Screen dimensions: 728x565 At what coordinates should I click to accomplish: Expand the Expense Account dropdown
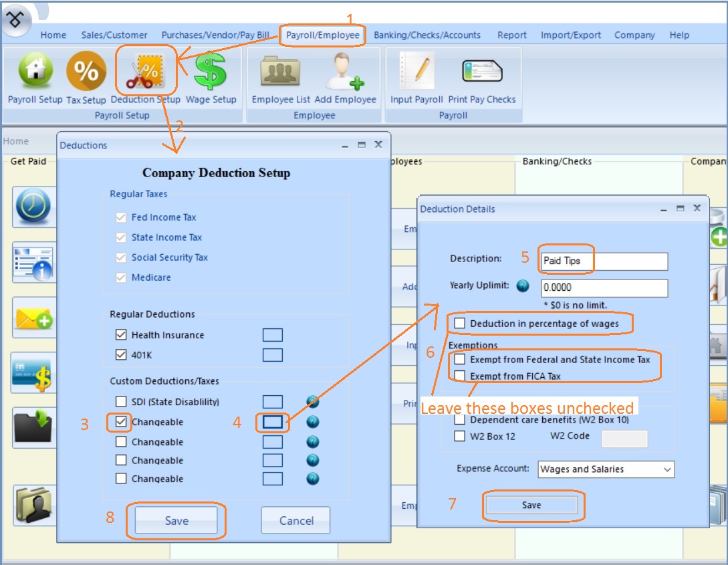pyautogui.click(x=666, y=469)
